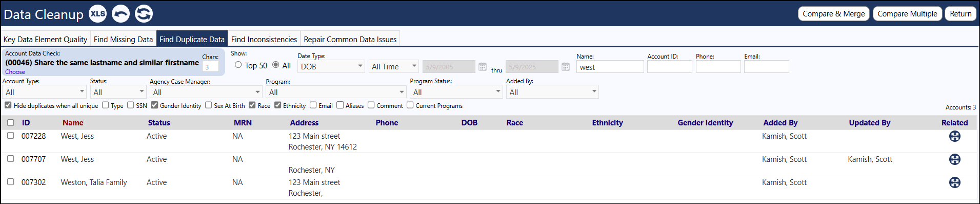Sort table by the Status column header
980x204 pixels.
tap(159, 123)
